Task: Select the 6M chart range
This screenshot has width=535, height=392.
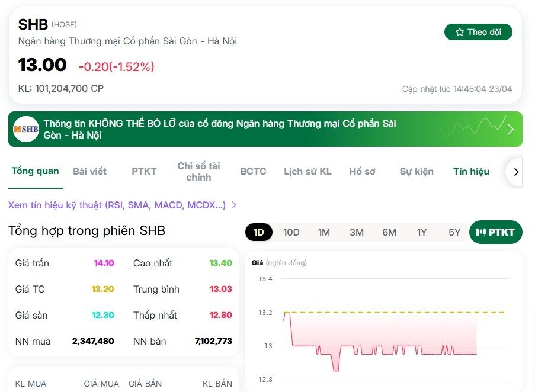Action: [389, 232]
